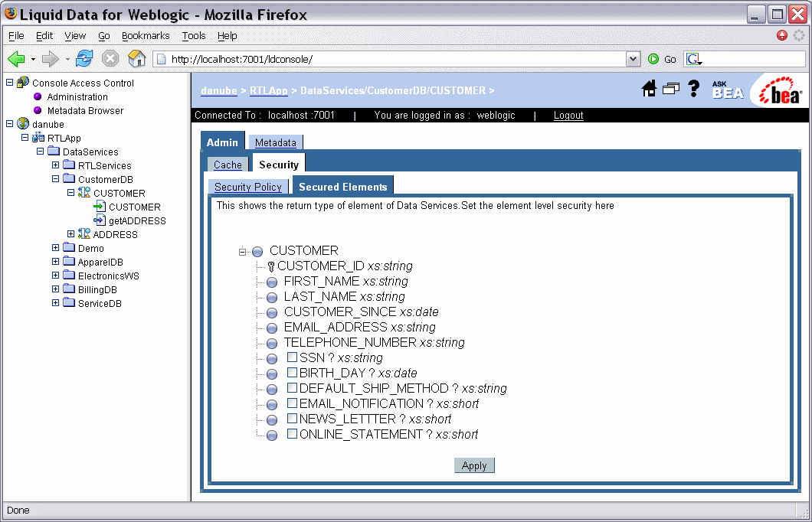Image resolution: width=812 pixels, height=522 pixels.
Task: Select the BillingDB folder in tree
Action: point(97,290)
